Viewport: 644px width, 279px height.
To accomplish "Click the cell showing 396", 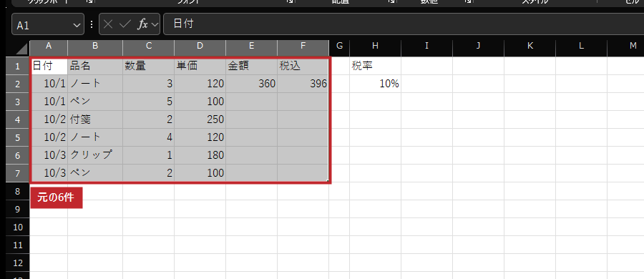I will coord(303,84).
